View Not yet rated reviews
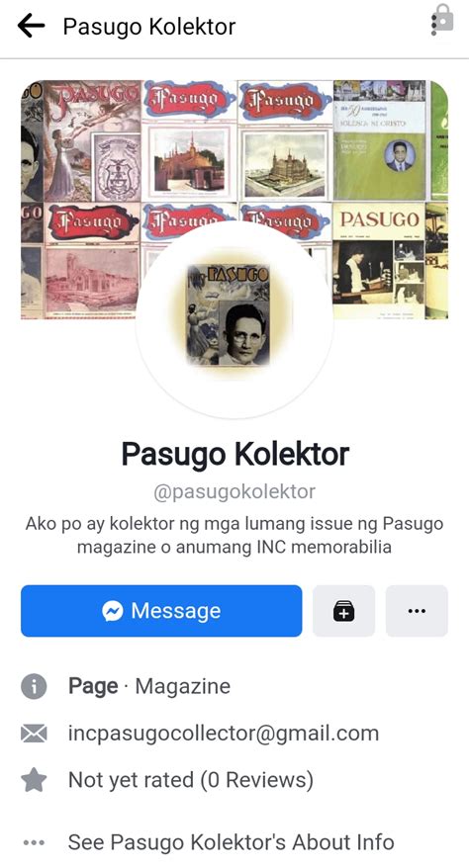 coord(191,780)
